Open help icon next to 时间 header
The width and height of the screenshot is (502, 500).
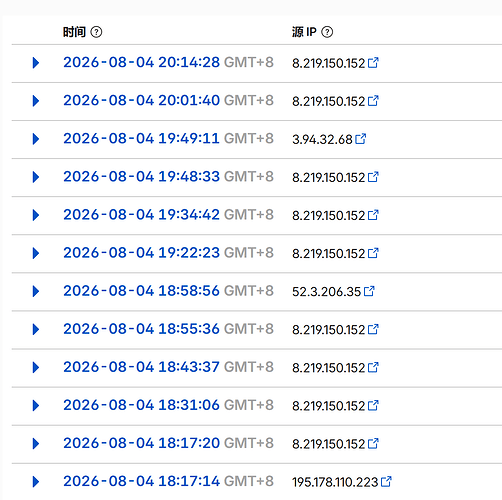click(x=96, y=32)
